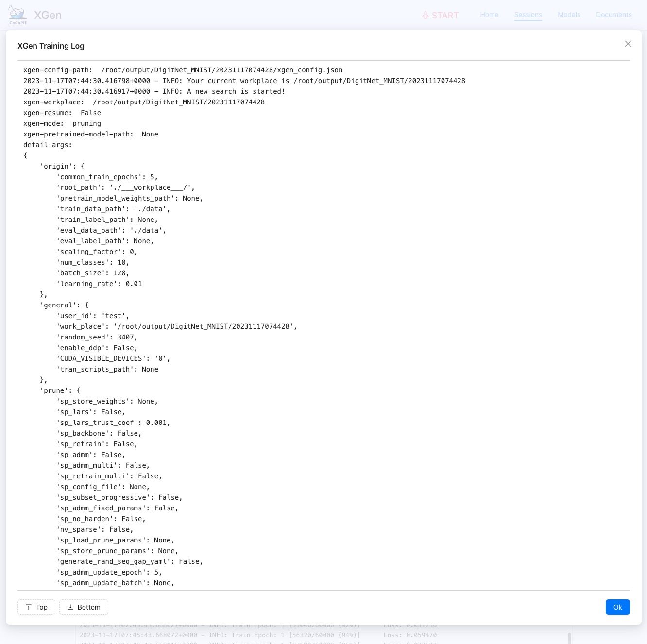This screenshot has width=647, height=644.
Task: Click the Top arrow icon
Action: tap(29, 607)
